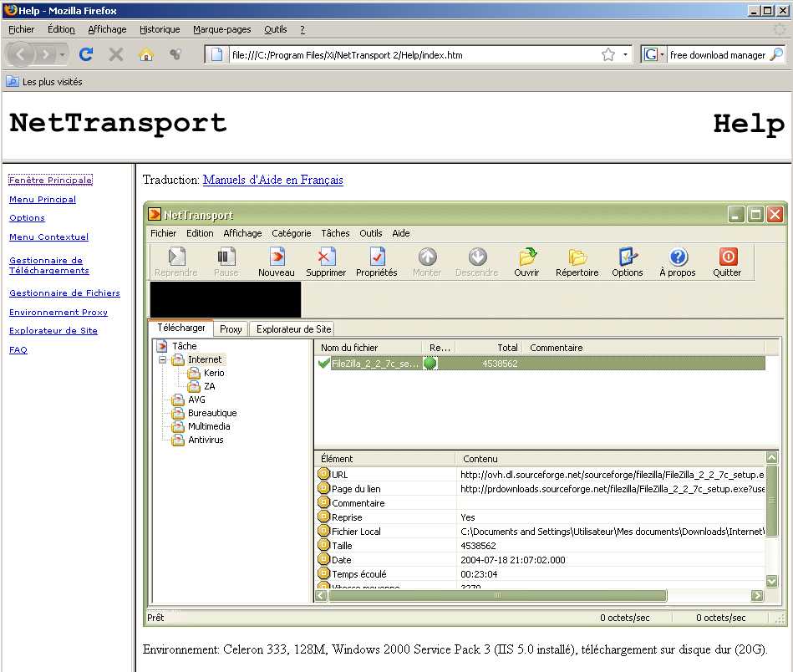The image size is (793, 672).
Task: Select the Antivirus tree folder
Action: tap(206, 440)
